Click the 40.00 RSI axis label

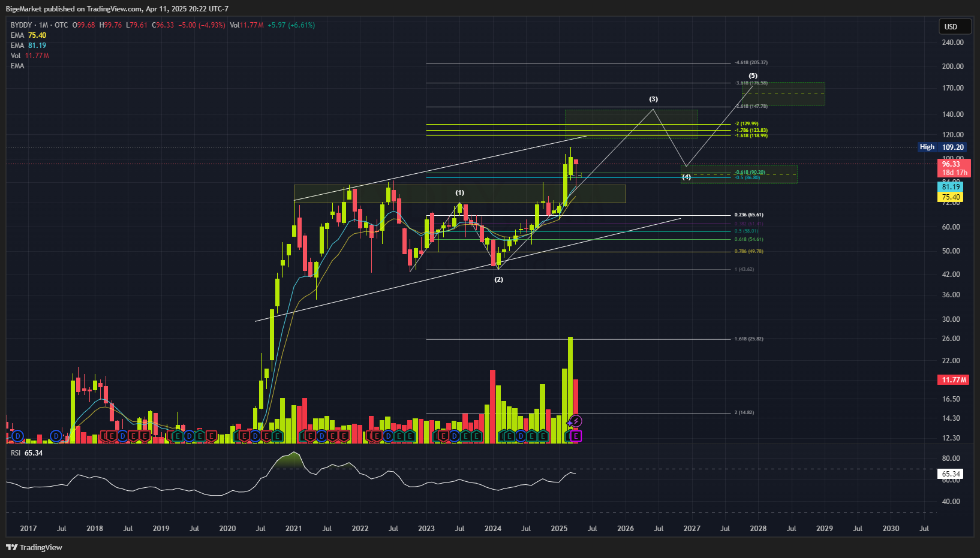point(951,502)
